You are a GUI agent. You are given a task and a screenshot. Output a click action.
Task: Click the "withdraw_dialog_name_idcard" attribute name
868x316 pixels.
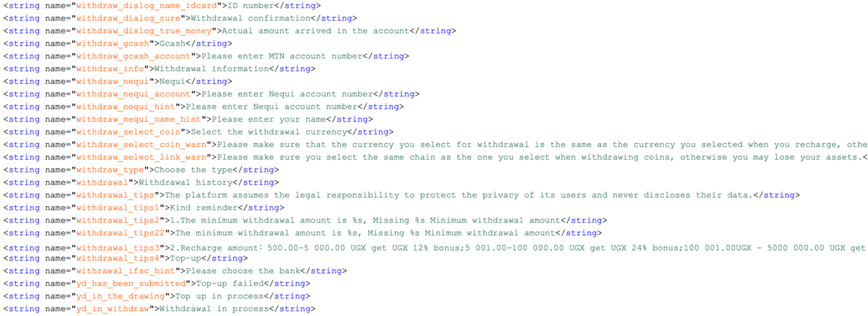coord(146,6)
